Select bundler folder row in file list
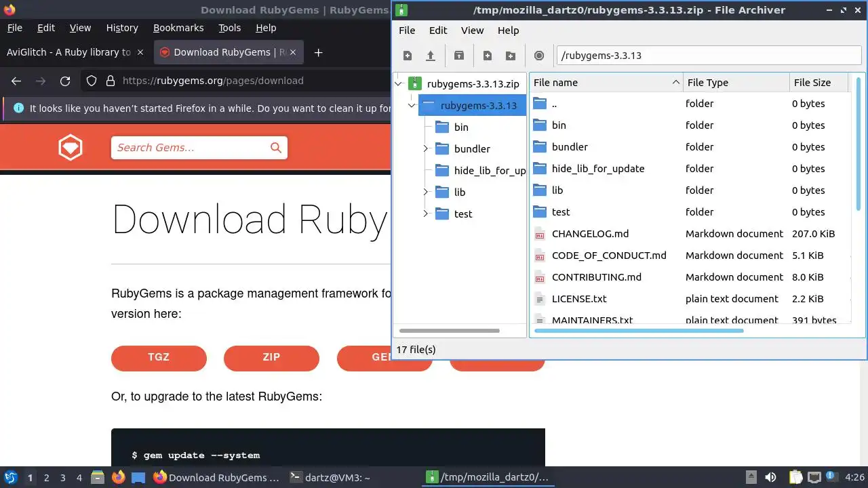The image size is (868, 488). tap(690, 147)
